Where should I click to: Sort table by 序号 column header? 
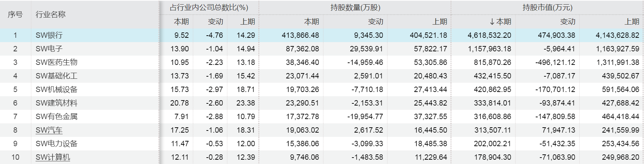pyautogui.click(x=15, y=15)
